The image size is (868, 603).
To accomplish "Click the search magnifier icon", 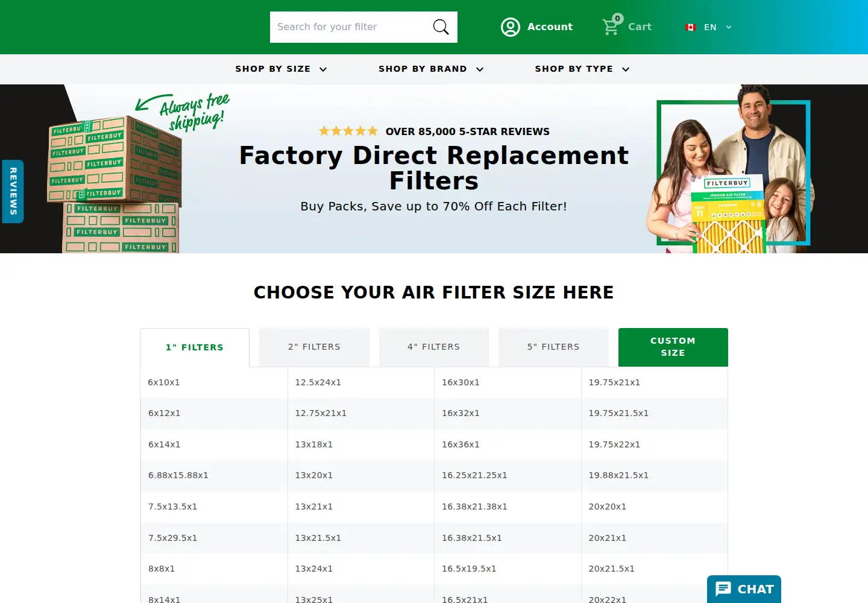I will tap(441, 27).
